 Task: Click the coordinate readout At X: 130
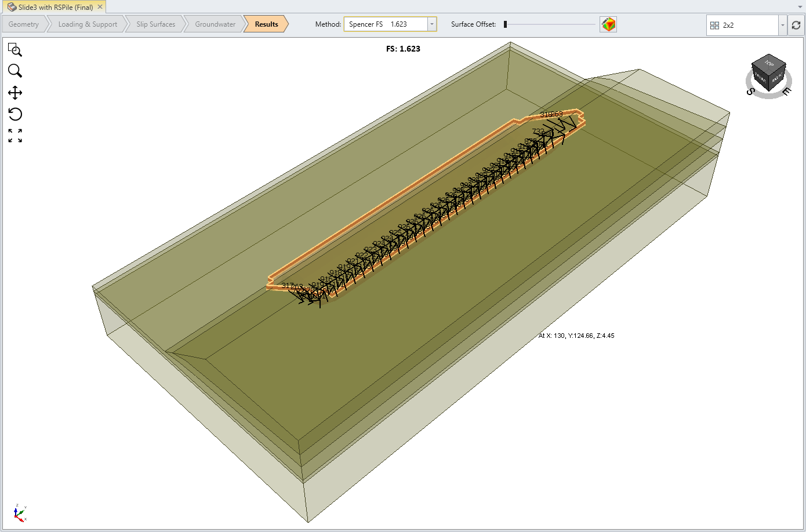click(576, 336)
